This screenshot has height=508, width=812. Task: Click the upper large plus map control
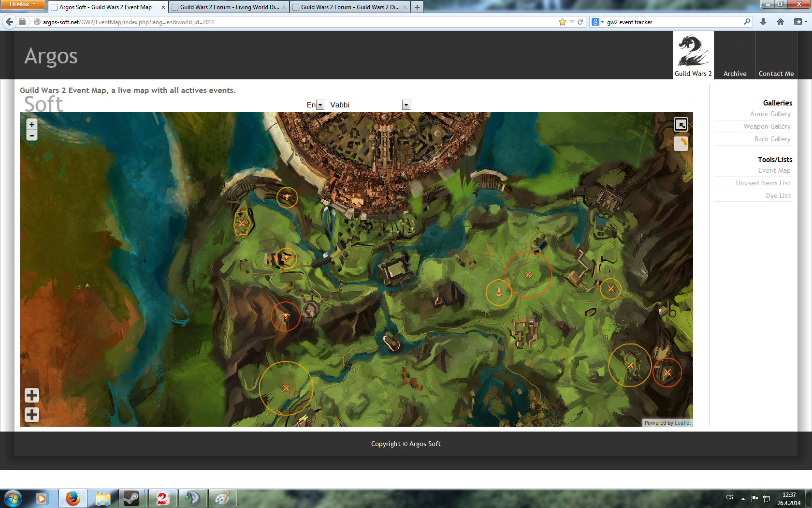pos(32,395)
